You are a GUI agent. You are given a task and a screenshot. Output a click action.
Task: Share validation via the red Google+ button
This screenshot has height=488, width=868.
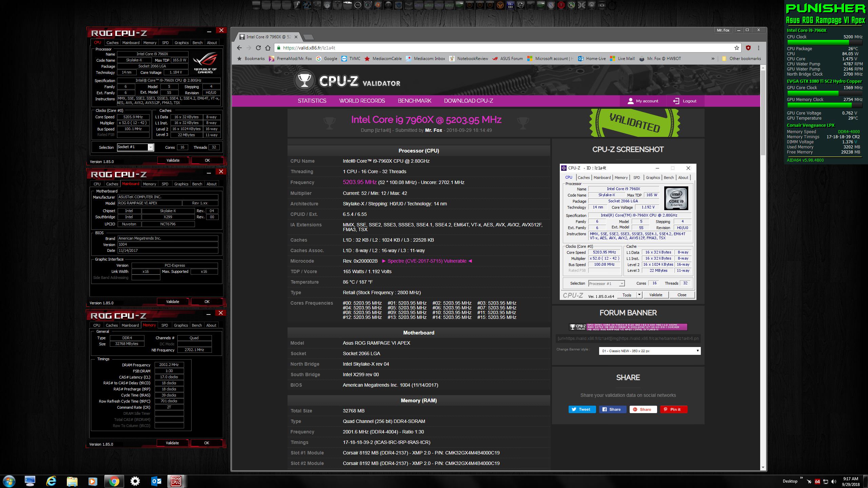click(x=643, y=409)
